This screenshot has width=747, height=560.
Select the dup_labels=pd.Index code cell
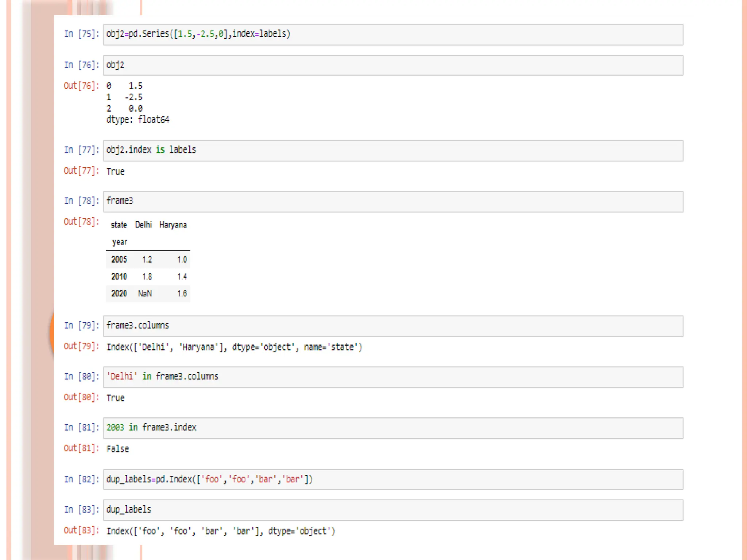pos(393,479)
